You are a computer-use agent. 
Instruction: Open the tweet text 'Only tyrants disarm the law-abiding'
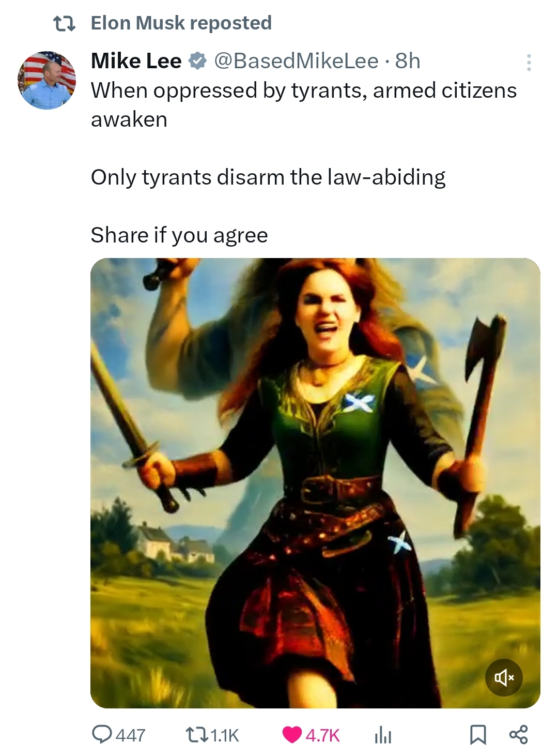[x=268, y=177]
